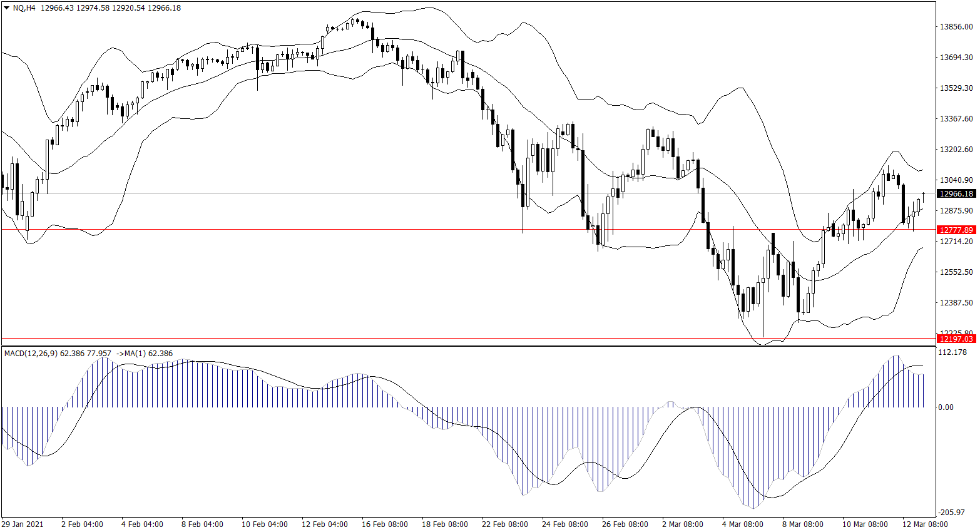Image resolution: width=980 pixels, height=532 pixels.
Task: Click the MACD(12,26,9) indicator label
Action: pyautogui.click(x=30, y=354)
